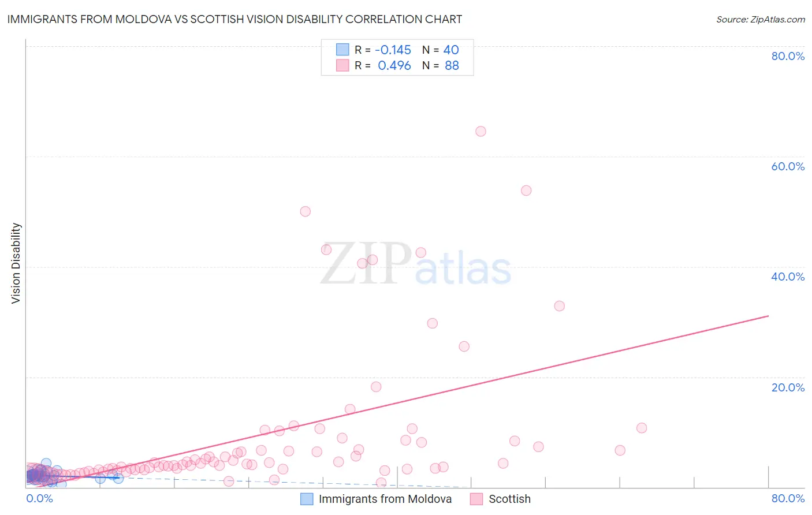Screen dimensions: 812x515
Task: Click the 80.0% x-axis label
Action: coord(788,498)
